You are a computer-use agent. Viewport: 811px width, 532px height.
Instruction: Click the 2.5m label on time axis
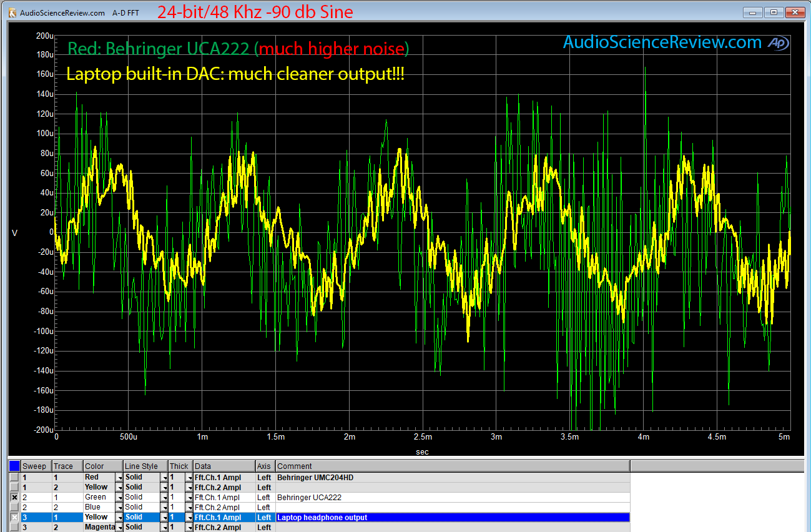(x=423, y=437)
